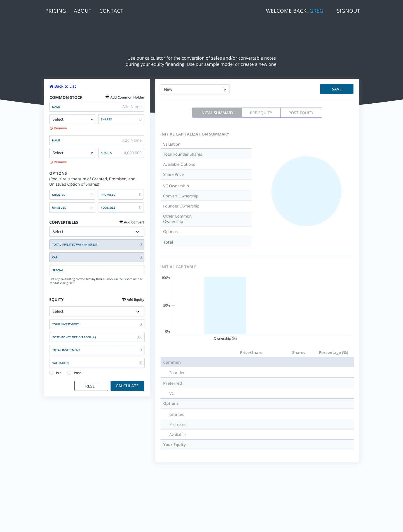Click the Reset button
403x532 pixels.
[x=91, y=386]
